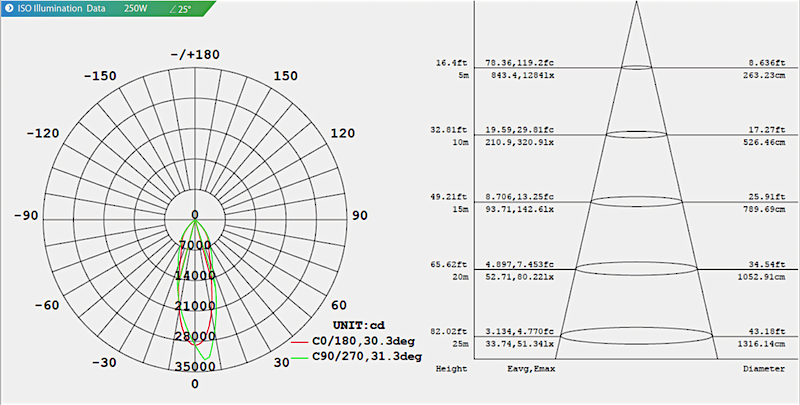Select the 33.74,51.34lx illuminance value
The height and width of the screenshot is (405, 800).
click(519, 344)
